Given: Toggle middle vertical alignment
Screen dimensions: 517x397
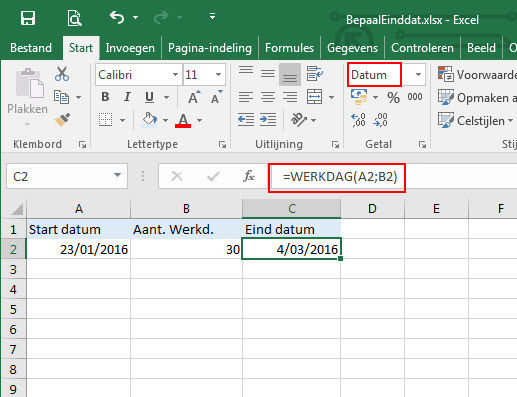Looking at the screenshot, I should click(x=268, y=74).
